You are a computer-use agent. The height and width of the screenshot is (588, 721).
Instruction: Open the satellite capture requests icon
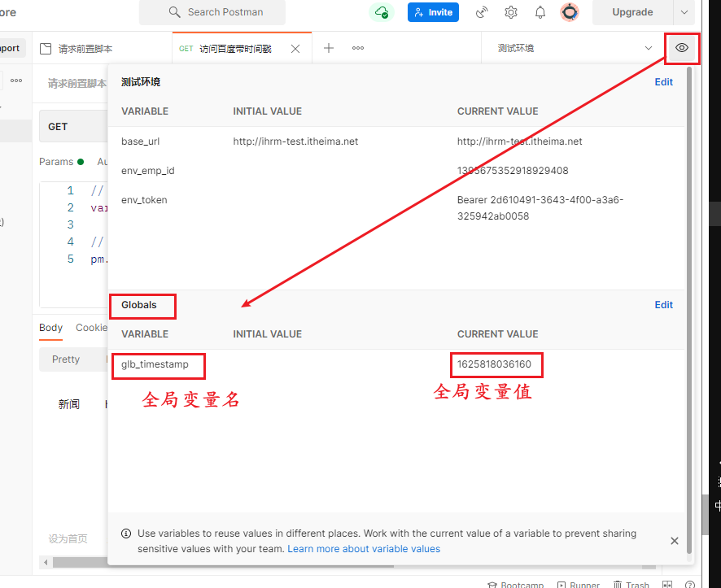pyautogui.click(x=482, y=12)
